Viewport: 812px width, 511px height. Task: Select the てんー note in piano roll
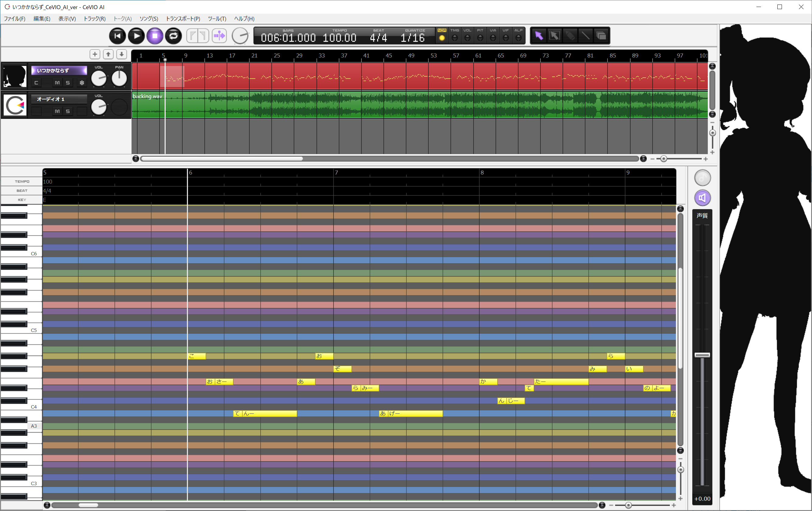tap(265, 413)
